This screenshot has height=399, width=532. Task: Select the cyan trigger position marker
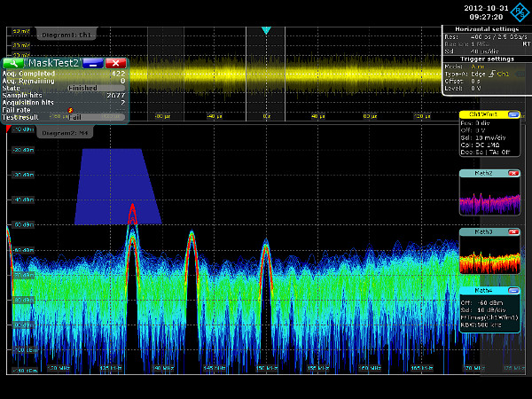tap(266, 30)
